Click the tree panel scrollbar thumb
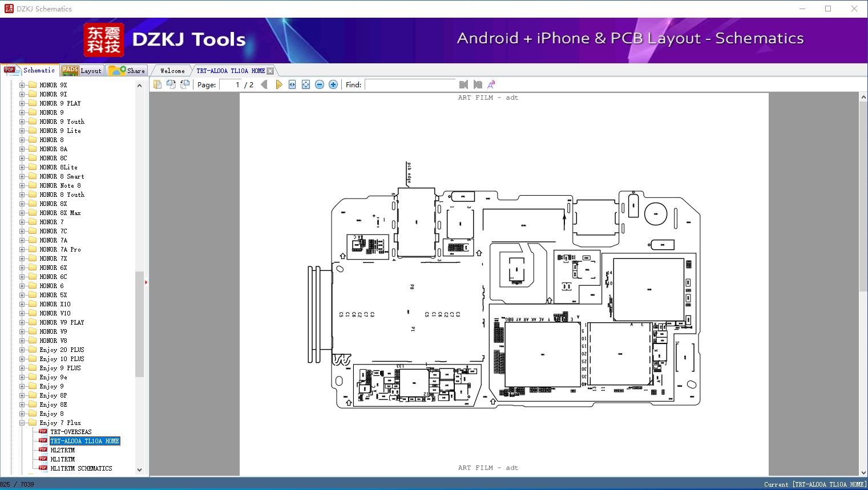 (x=139, y=324)
